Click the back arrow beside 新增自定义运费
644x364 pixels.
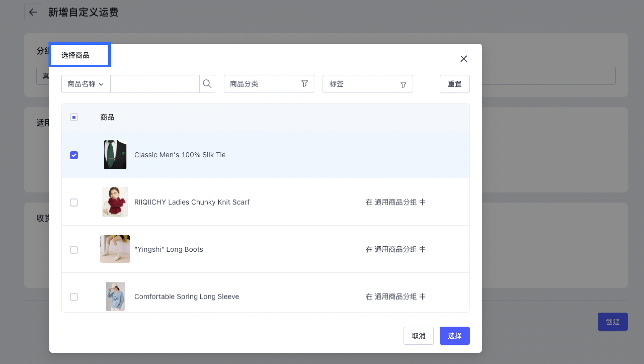[33, 12]
